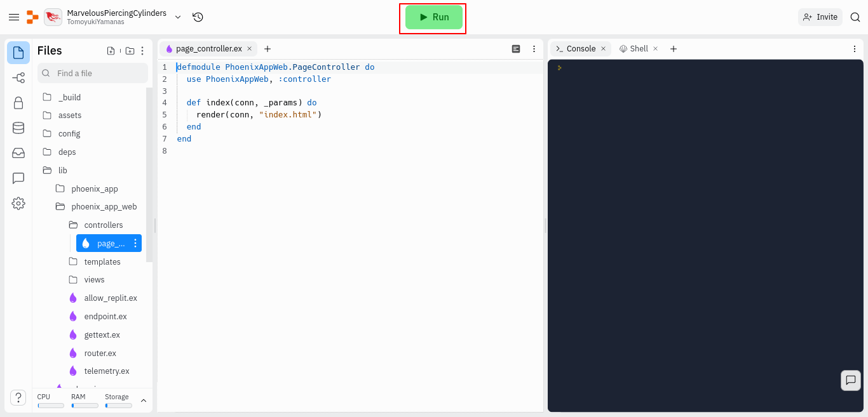The width and height of the screenshot is (868, 417).
Task: Click the Storage usage meter
Action: point(118,401)
